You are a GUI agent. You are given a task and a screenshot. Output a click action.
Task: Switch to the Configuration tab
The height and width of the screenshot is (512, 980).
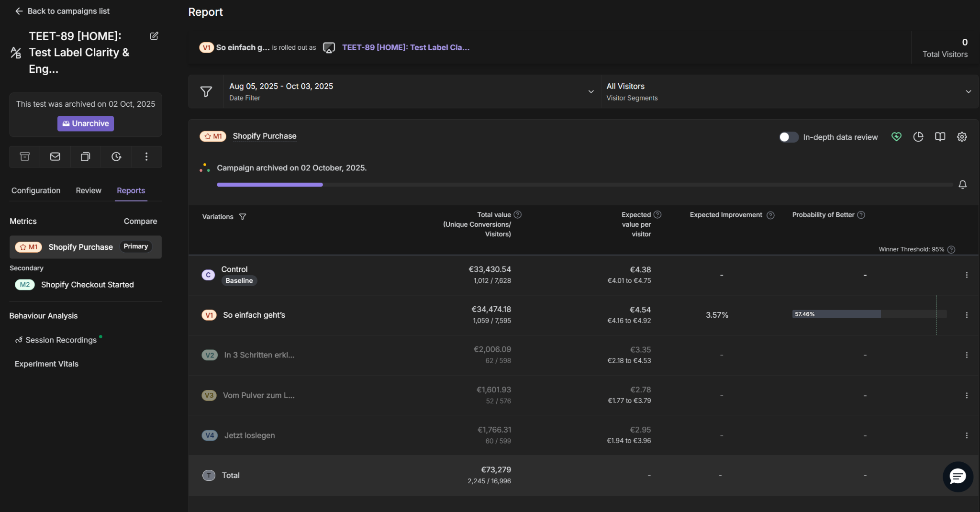pyautogui.click(x=35, y=190)
